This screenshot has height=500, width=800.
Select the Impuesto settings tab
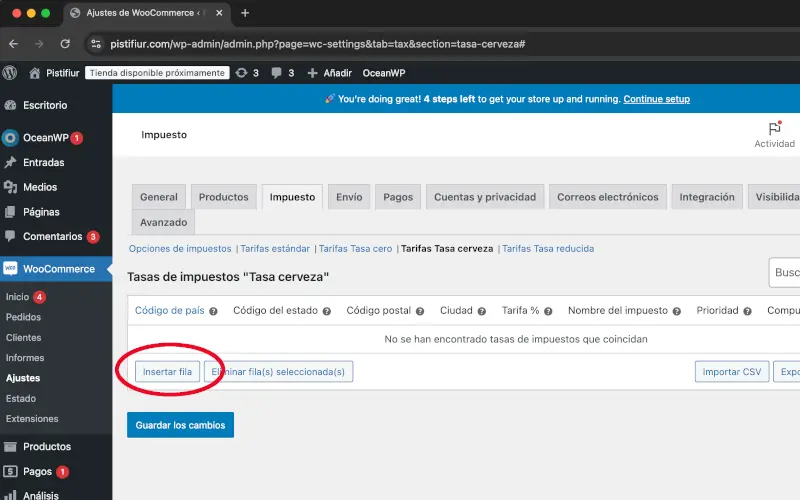[292, 197]
